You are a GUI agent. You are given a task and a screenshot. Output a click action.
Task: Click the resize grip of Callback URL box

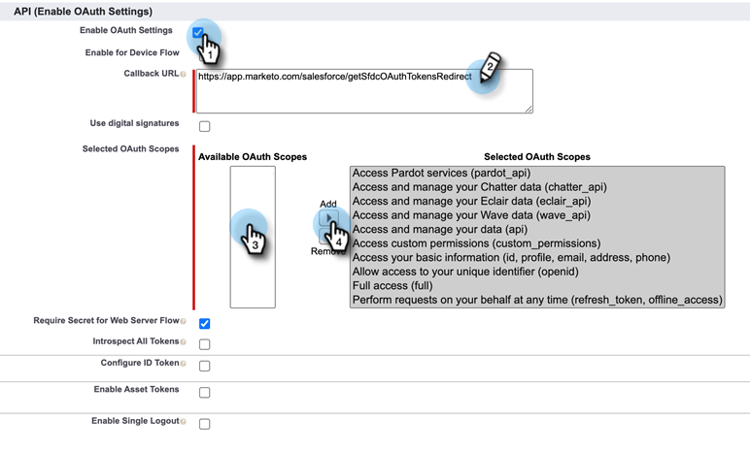[529, 110]
